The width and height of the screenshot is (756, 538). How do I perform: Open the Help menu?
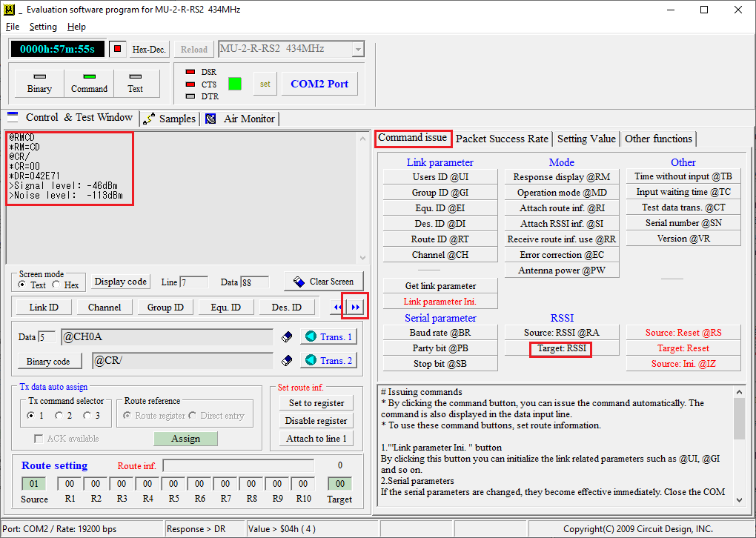[x=76, y=27]
